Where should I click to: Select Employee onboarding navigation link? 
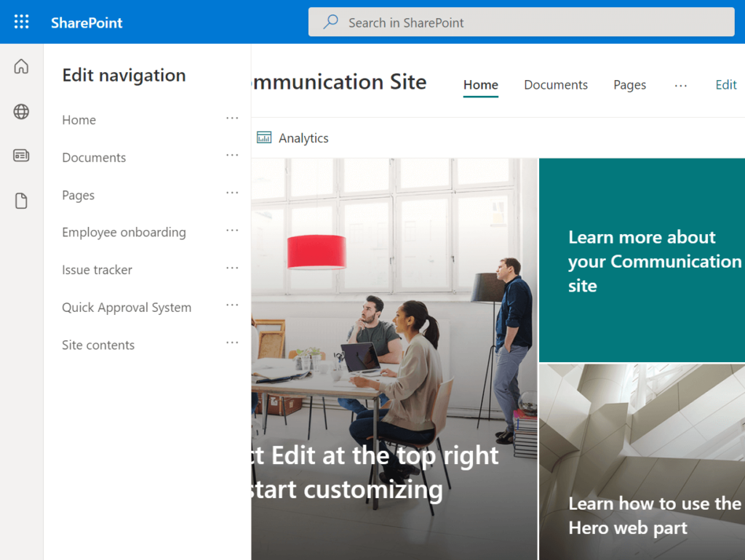pyautogui.click(x=124, y=232)
